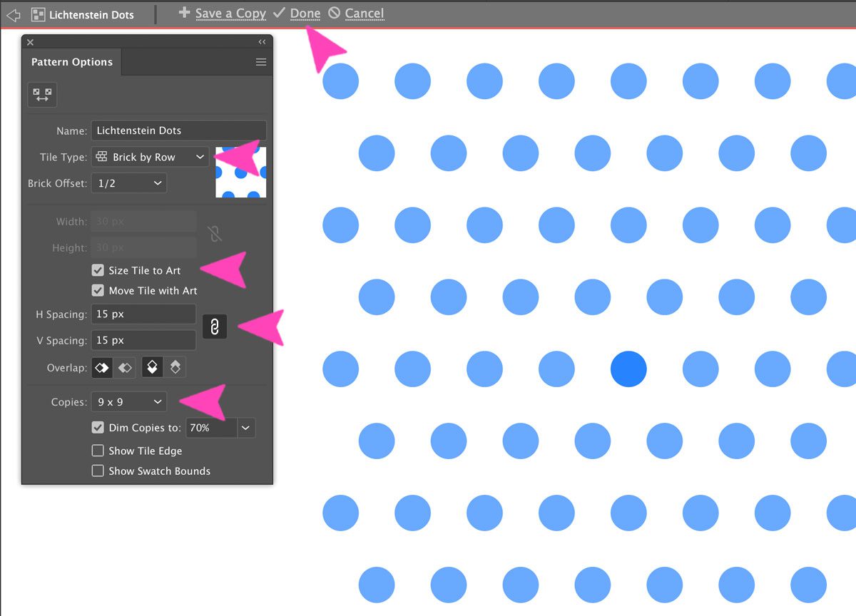Image resolution: width=856 pixels, height=616 pixels.
Task: Select the Left in Front overlap icon
Action: click(x=102, y=367)
